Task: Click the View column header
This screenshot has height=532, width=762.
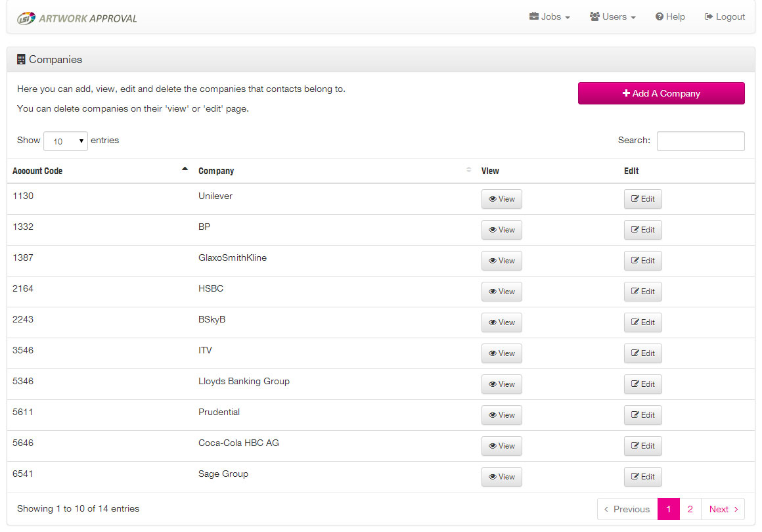Action: [490, 171]
